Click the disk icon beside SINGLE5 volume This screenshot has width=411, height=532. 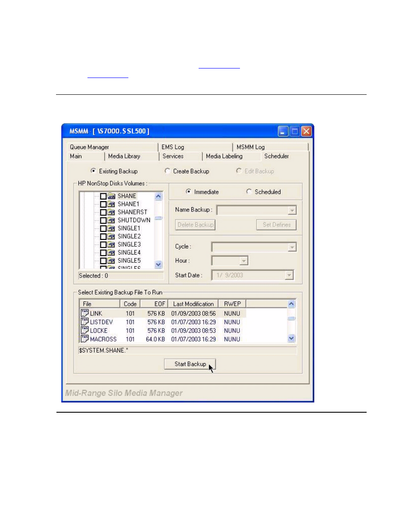point(111,261)
